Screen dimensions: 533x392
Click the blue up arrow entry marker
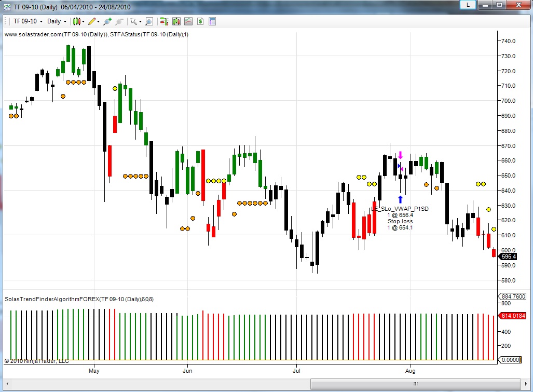click(x=400, y=199)
